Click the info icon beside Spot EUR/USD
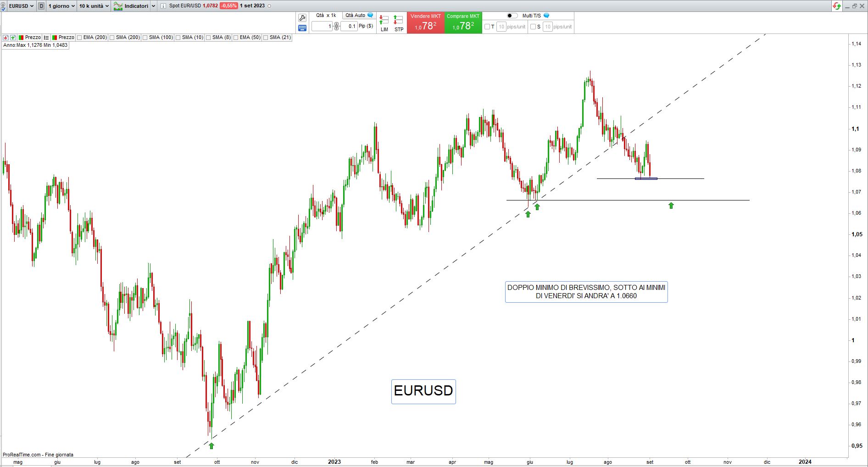868x467 pixels. pyautogui.click(x=163, y=6)
